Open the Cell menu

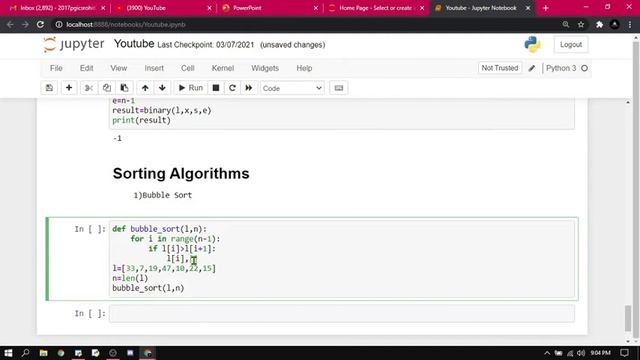[x=188, y=68]
